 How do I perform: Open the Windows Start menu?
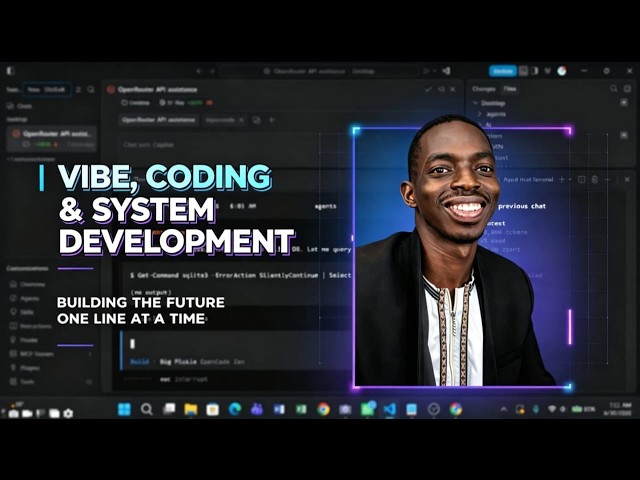click(x=124, y=409)
